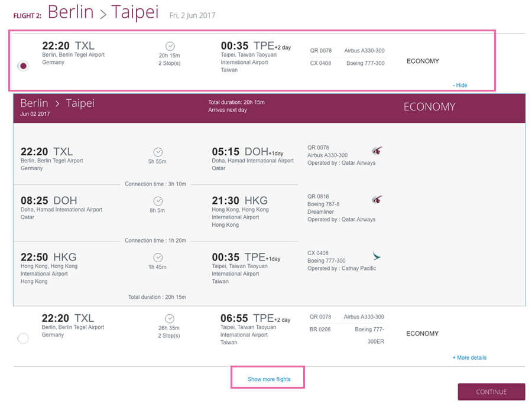
Task: Click 'Operated by : Cathay Pacific' text
Action: [342, 268]
